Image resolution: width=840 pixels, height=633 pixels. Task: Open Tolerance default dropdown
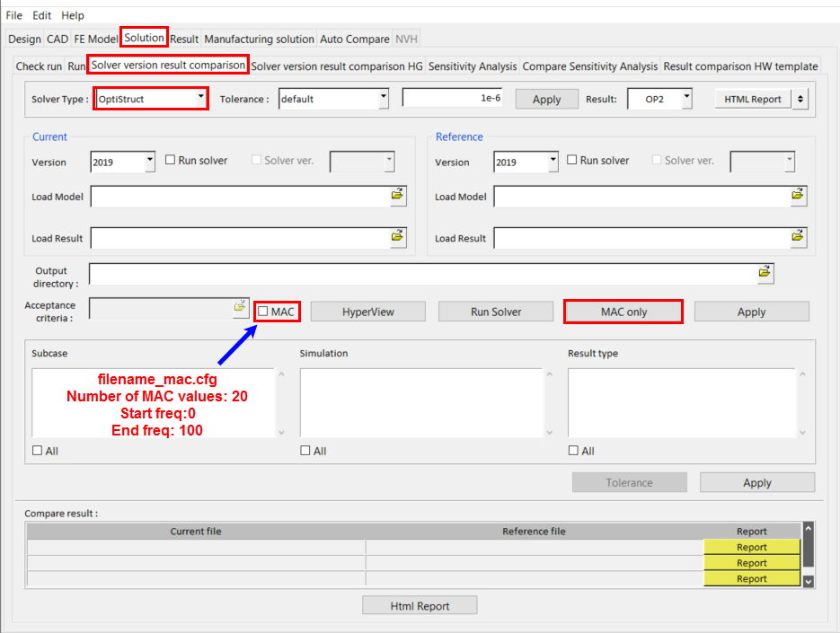click(383, 99)
